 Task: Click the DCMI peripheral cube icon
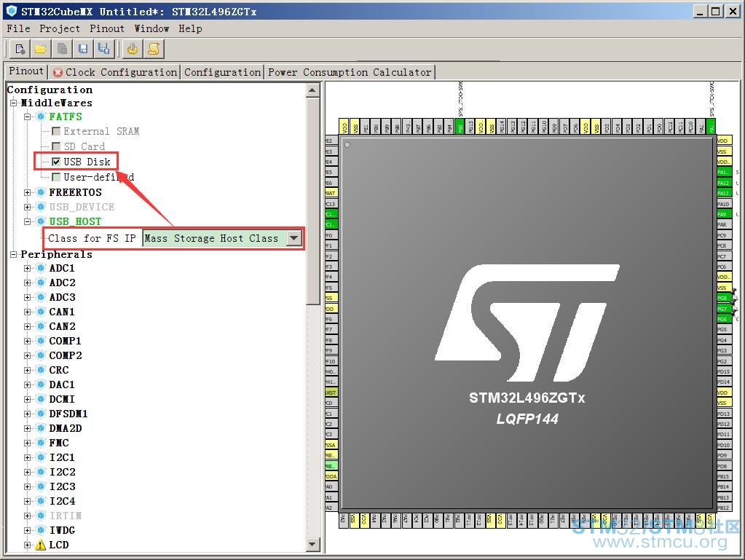tap(41, 399)
